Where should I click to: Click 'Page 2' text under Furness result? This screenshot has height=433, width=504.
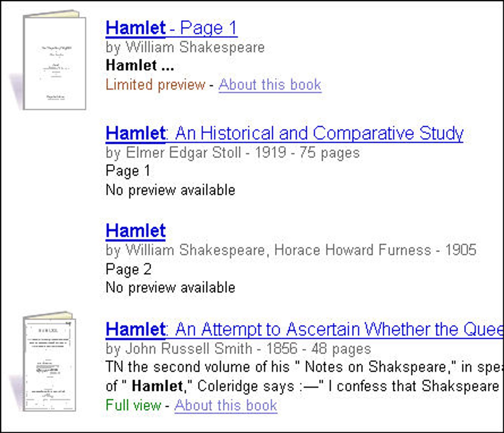coord(129,269)
